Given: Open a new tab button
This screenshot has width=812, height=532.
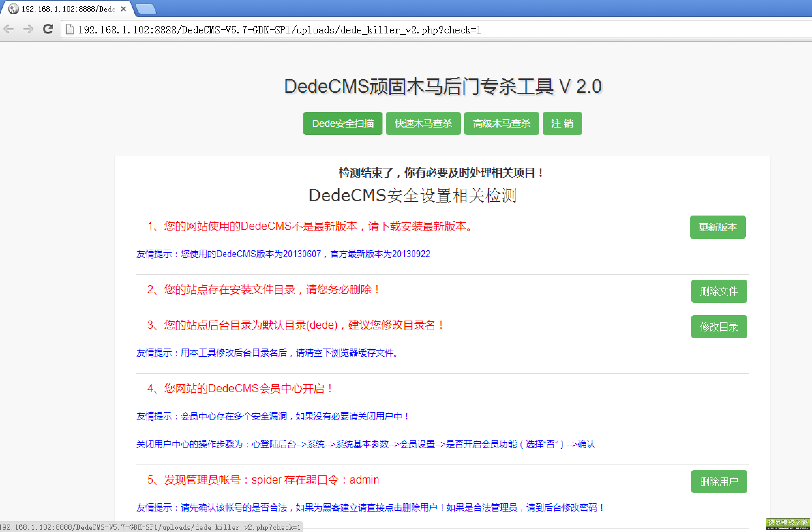Looking at the screenshot, I should tap(146, 9).
